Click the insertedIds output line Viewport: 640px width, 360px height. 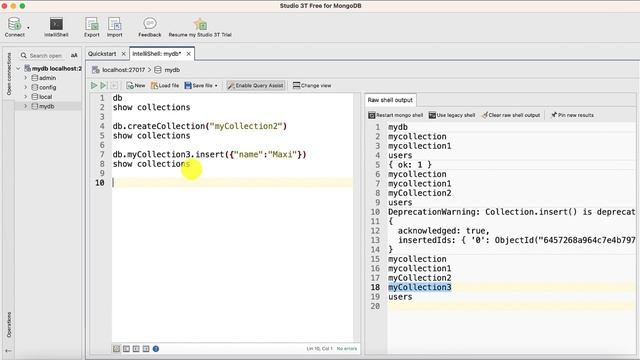(517, 240)
